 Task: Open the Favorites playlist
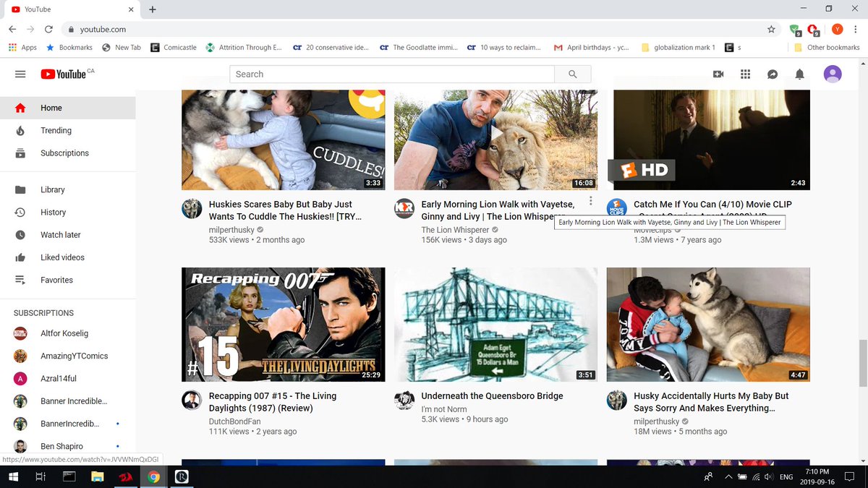pos(67,280)
